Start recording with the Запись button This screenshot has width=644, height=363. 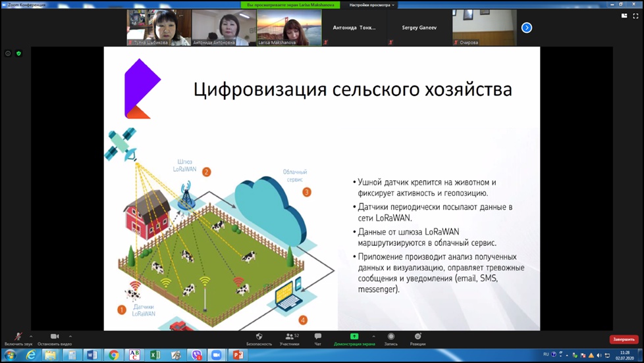[x=390, y=337]
